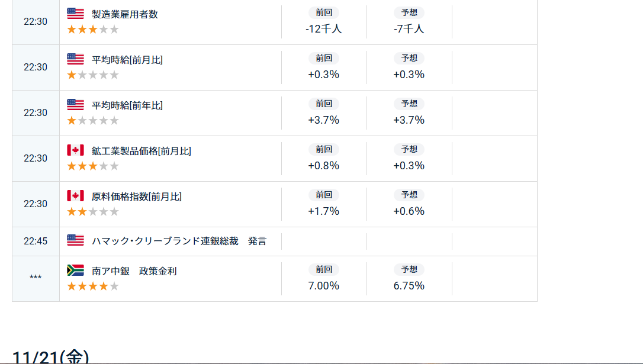Viewport: 643px width, 364px height.
Task: Click the four-star rating under 南ア中銀 政策金利
Action: click(93, 286)
